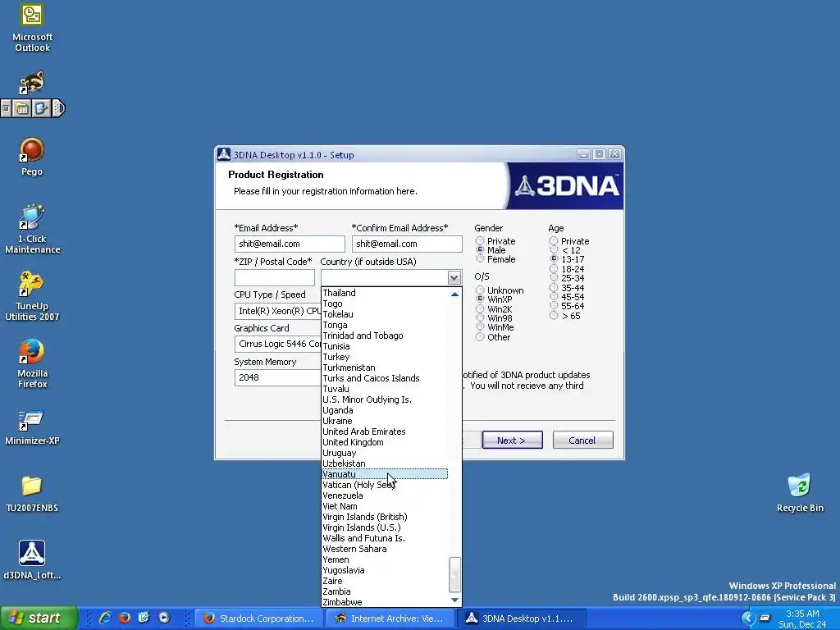Open the Windows start menu
This screenshot has height=630, width=840.
point(39,619)
